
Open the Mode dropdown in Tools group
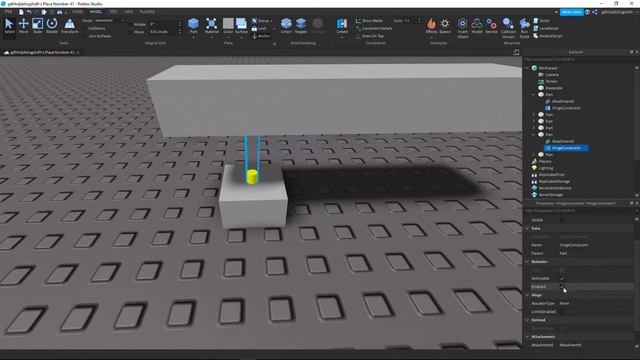click(x=109, y=20)
